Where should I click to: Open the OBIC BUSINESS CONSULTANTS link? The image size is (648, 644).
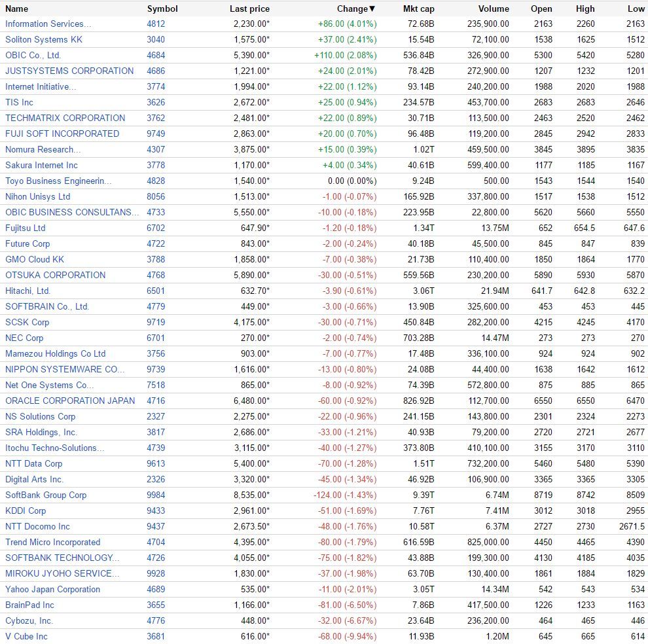pos(72,213)
